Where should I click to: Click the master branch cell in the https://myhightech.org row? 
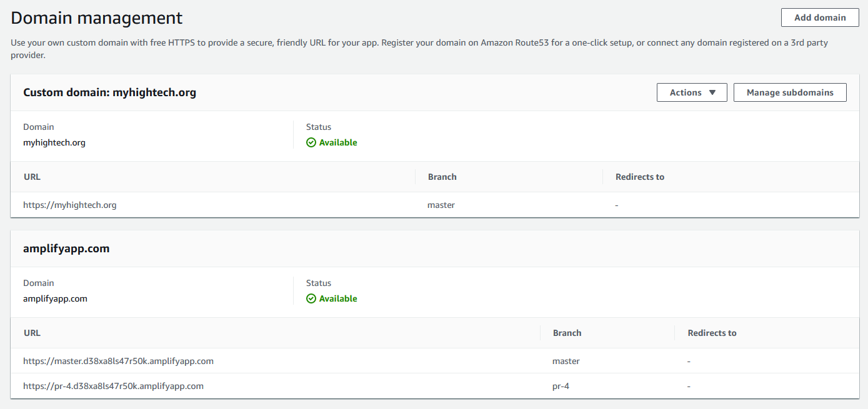441,205
